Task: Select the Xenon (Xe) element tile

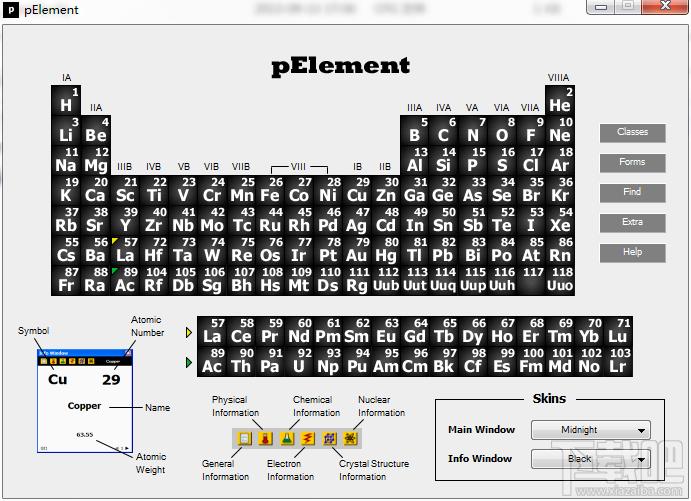Action: point(560,220)
